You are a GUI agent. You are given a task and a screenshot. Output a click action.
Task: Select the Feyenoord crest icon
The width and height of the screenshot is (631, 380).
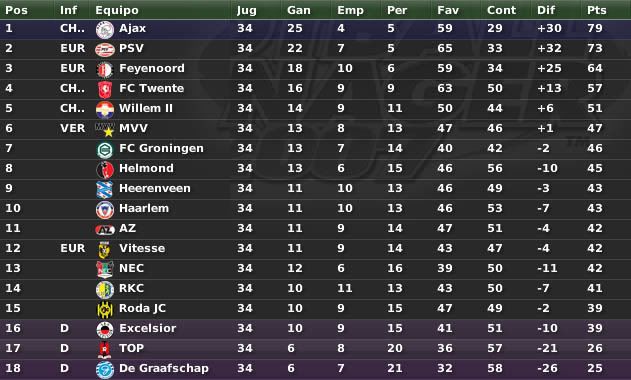click(105, 70)
